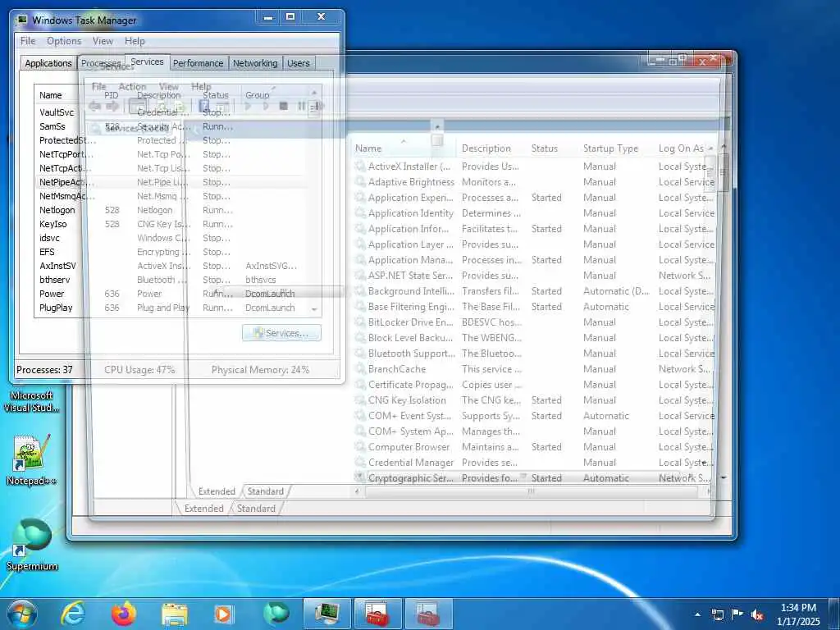Image resolution: width=840 pixels, height=630 pixels.
Task: Click the gear icon beside Base Filtering Engine
Action: (360, 307)
